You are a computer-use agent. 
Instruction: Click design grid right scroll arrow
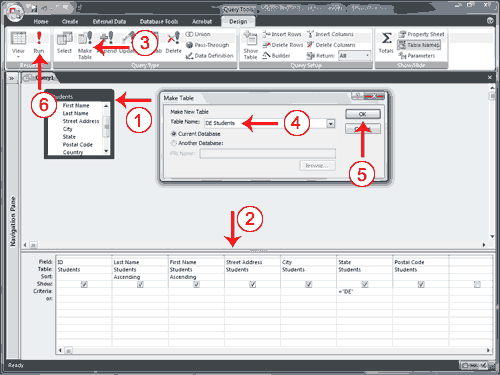[x=488, y=350]
